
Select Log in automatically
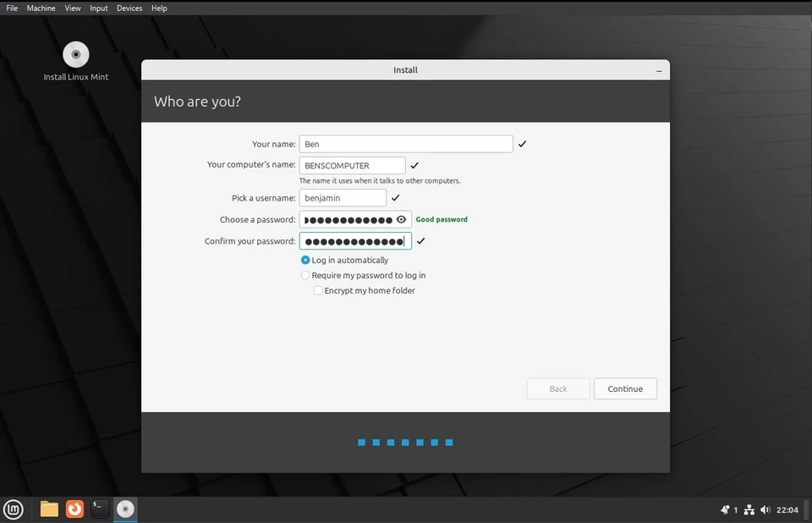click(304, 260)
